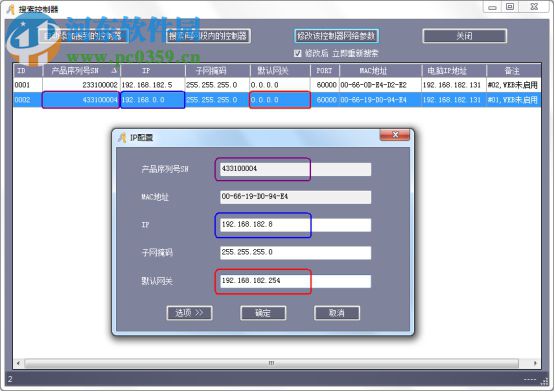Click the MAC地址 field 00-66-19-D0-94-E4
The width and height of the screenshot is (555, 392).
(x=296, y=197)
